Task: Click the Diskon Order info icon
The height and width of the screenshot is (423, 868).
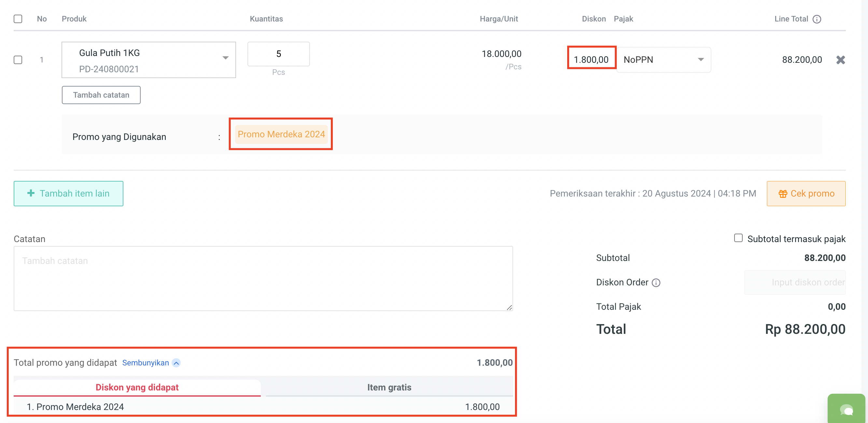Action: (656, 282)
